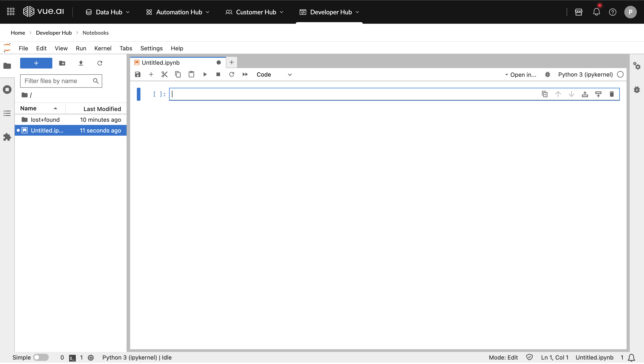This screenshot has width=644, height=364.
Task: Expand the Open in... dropdown
Action: click(521, 75)
